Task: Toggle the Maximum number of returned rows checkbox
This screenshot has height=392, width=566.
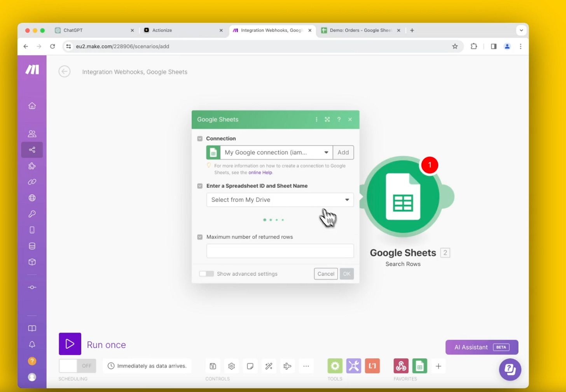Action: pos(200,237)
